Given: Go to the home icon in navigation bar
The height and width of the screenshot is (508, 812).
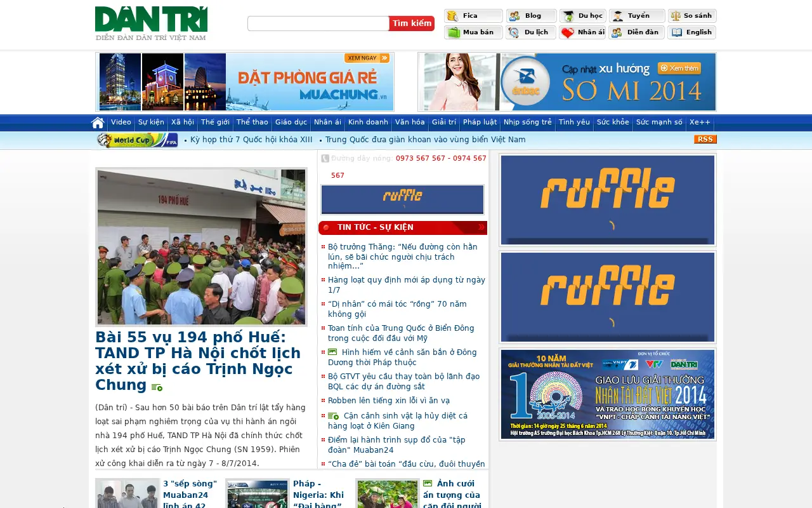Looking at the screenshot, I should (98, 123).
